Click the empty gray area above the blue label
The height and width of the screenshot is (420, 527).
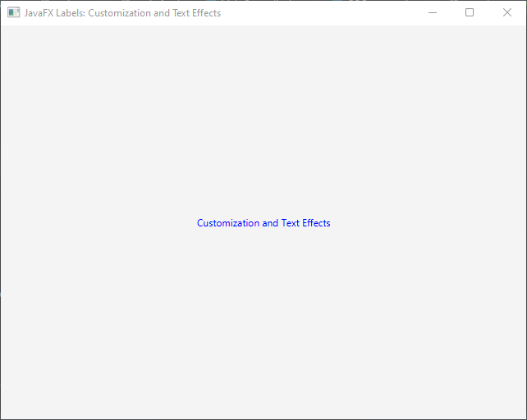pos(263,123)
